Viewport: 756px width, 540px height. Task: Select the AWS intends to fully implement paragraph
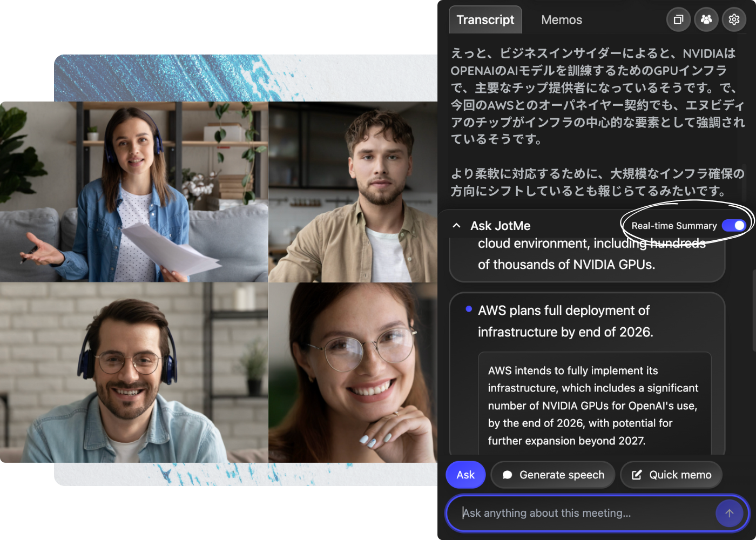pos(593,406)
